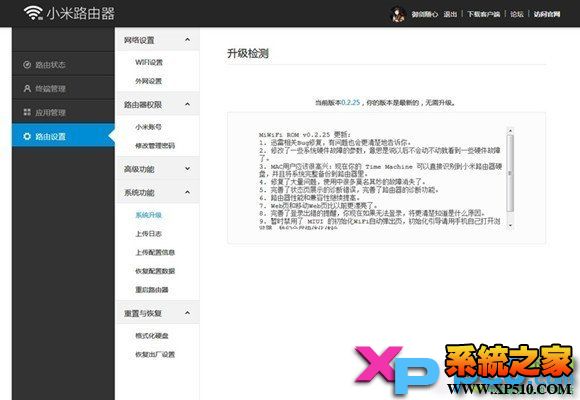Click the 小米路由器 title text
580x400 pixels.
tap(81, 13)
